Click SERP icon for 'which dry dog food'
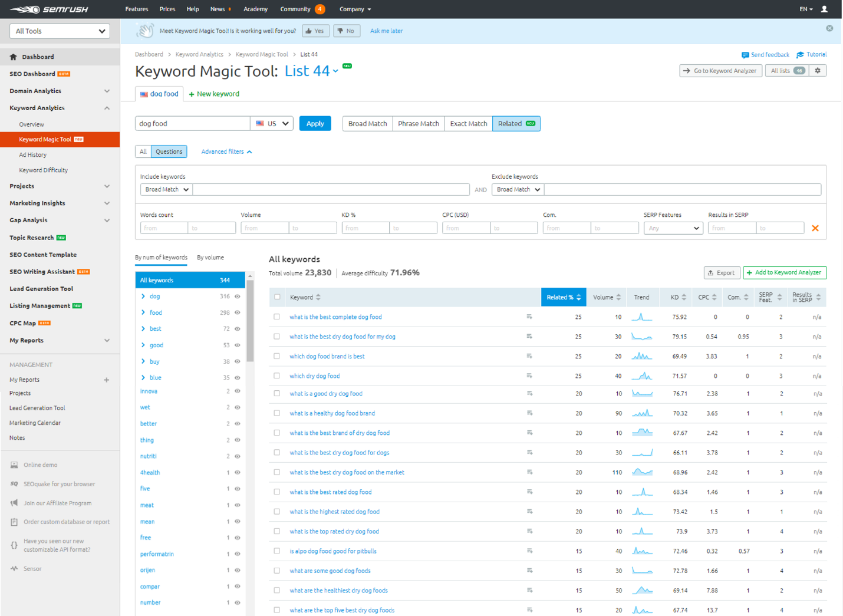Viewport: 843px width, 616px height. (529, 375)
